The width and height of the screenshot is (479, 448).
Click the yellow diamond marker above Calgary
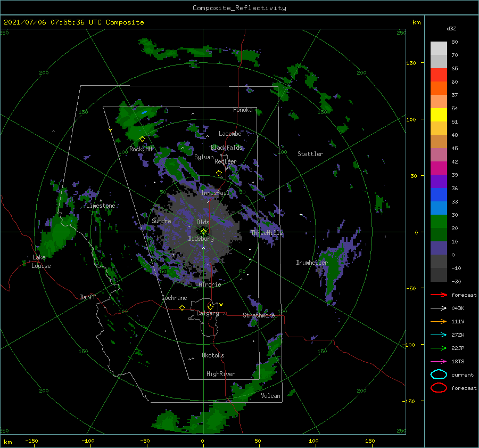click(x=210, y=307)
